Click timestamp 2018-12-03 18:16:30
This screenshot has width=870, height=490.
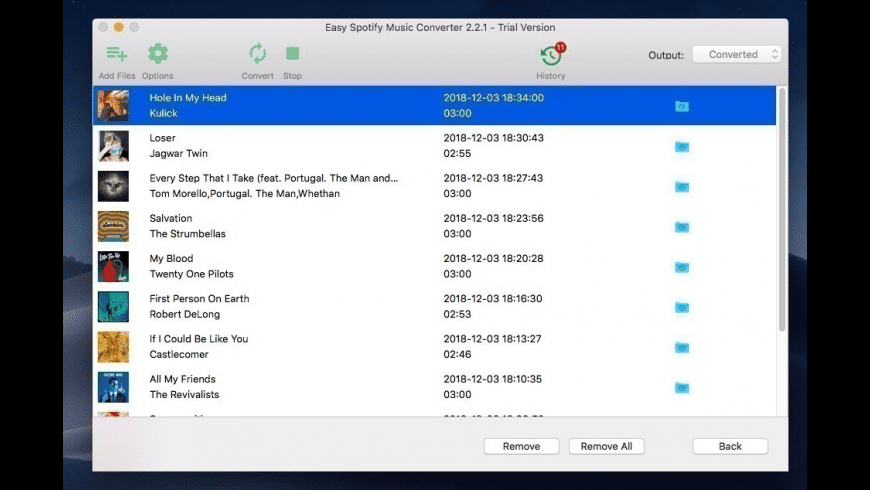(493, 299)
